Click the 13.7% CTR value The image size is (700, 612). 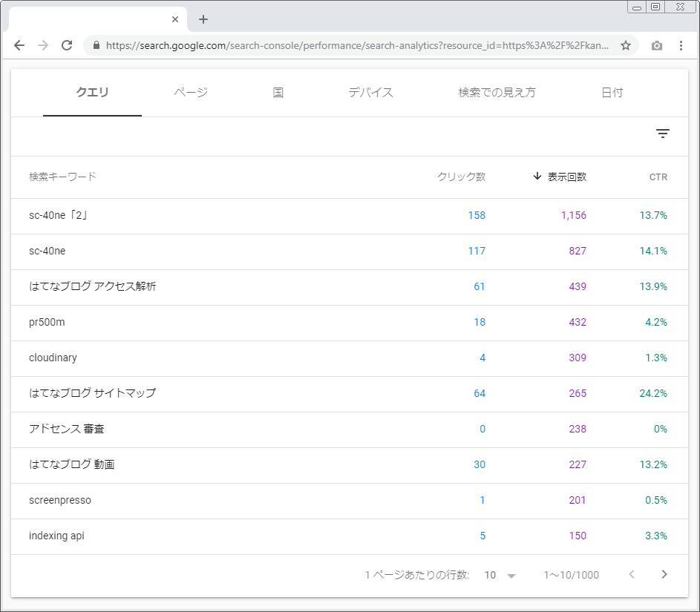[x=653, y=215]
